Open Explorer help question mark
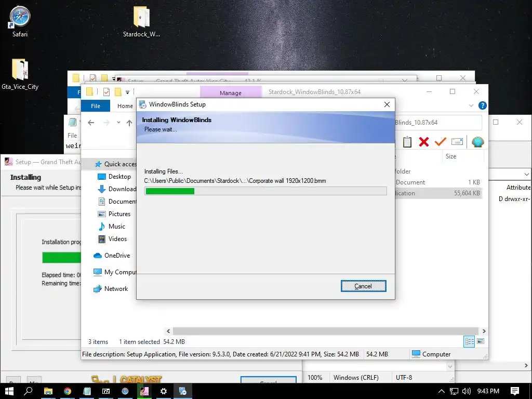 [x=482, y=105]
